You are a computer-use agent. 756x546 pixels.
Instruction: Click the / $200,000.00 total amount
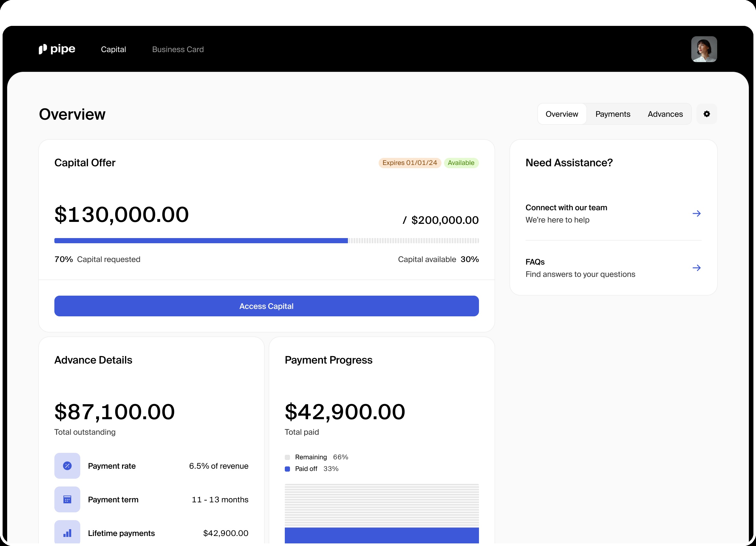click(x=441, y=220)
